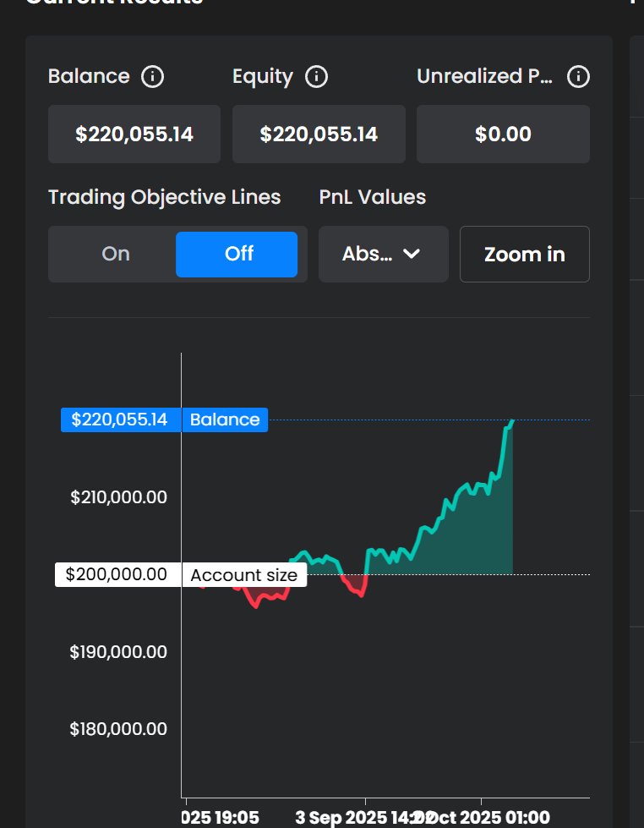
Task: Expand the PnL Values Abs dropdown
Action: (383, 254)
